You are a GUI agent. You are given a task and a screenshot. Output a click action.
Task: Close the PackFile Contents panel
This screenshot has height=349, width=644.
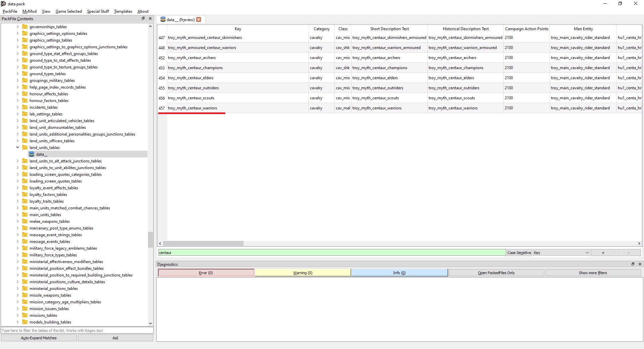pyautogui.click(x=150, y=18)
